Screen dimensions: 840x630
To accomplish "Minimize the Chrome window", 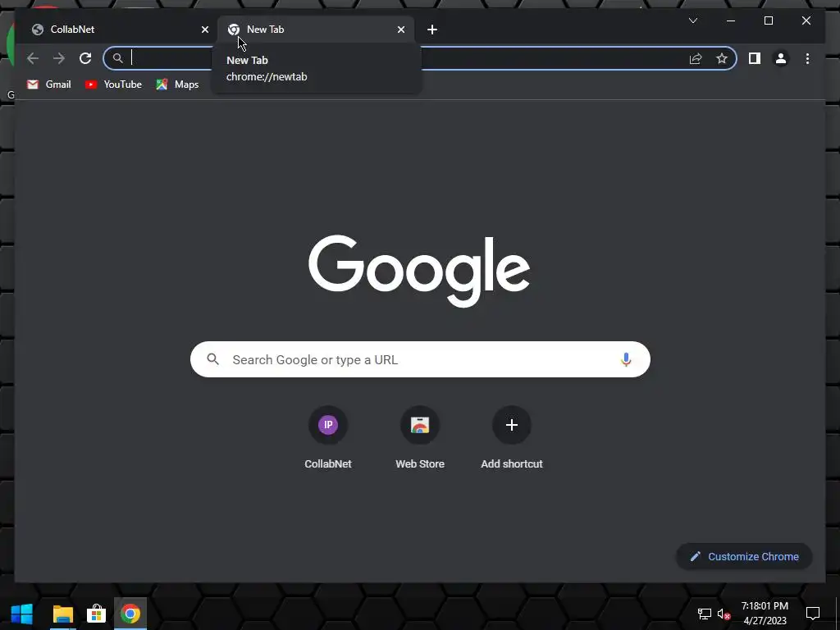I will (x=731, y=21).
